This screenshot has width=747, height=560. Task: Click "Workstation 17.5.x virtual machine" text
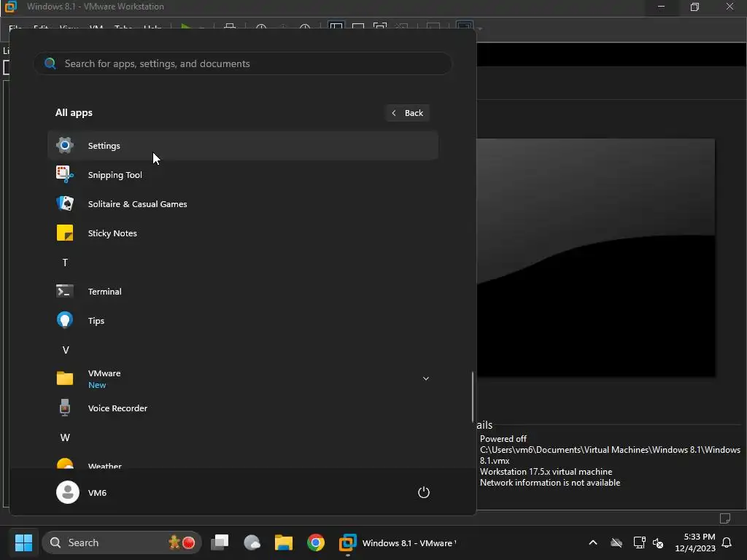click(546, 472)
